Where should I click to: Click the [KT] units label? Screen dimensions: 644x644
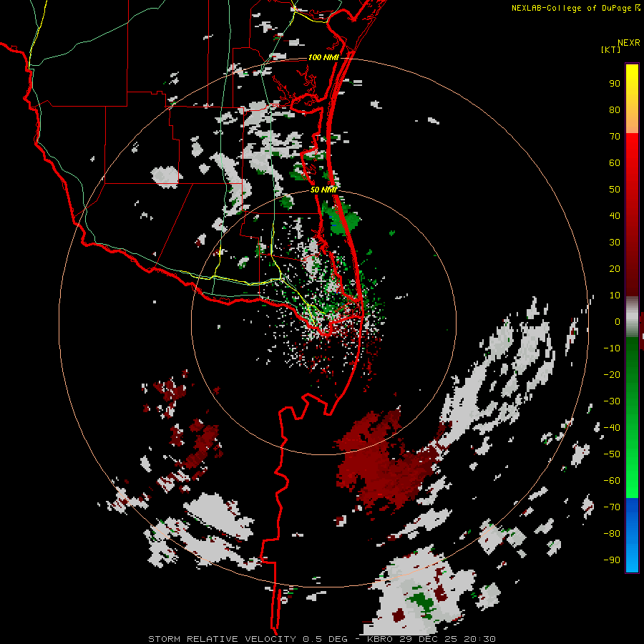pyautogui.click(x=610, y=49)
